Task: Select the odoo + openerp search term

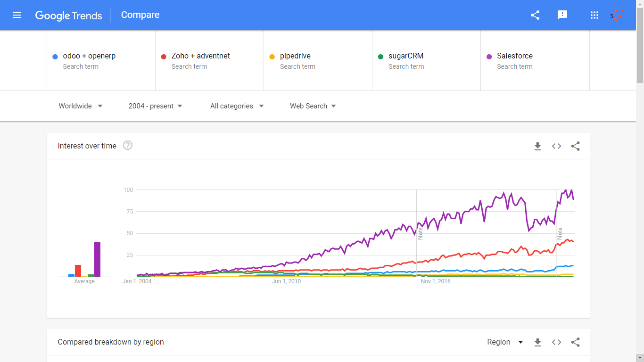Action: click(x=101, y=60)
